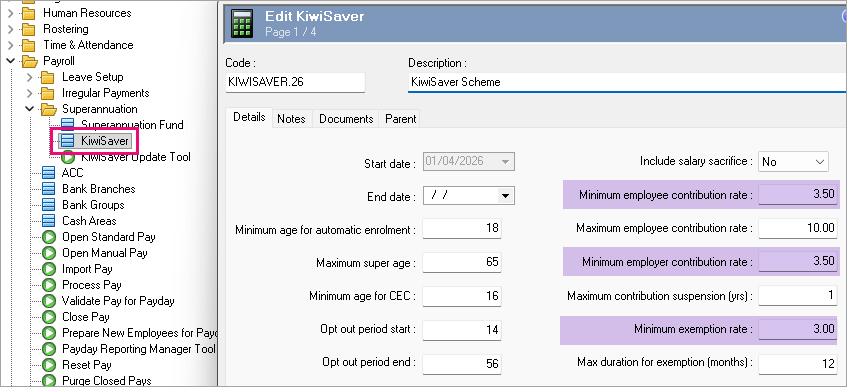Click the Maximum super age field
The width and height of the screenshot is (847, 387).
pyautogui.click(x=462, y=263)
